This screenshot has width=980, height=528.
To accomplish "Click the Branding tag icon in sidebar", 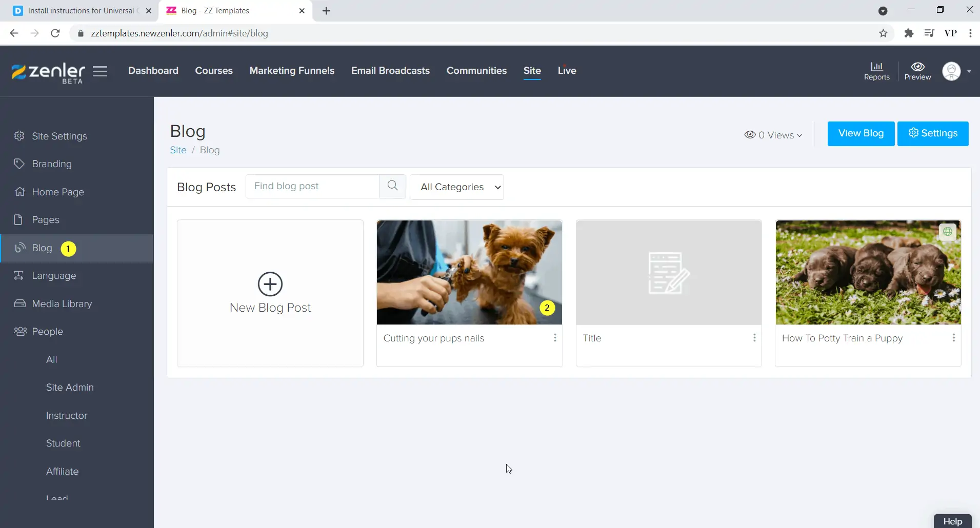I will (x=19, y=164).
